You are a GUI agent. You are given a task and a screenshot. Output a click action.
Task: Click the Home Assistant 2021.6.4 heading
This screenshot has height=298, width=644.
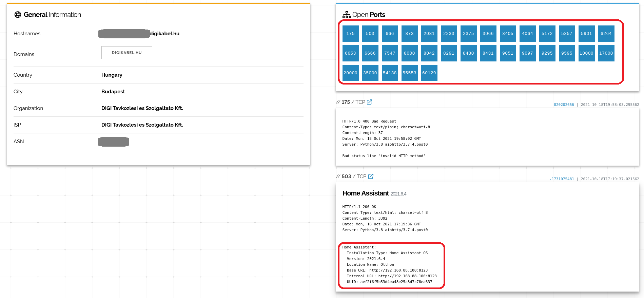tap(374, 193)
